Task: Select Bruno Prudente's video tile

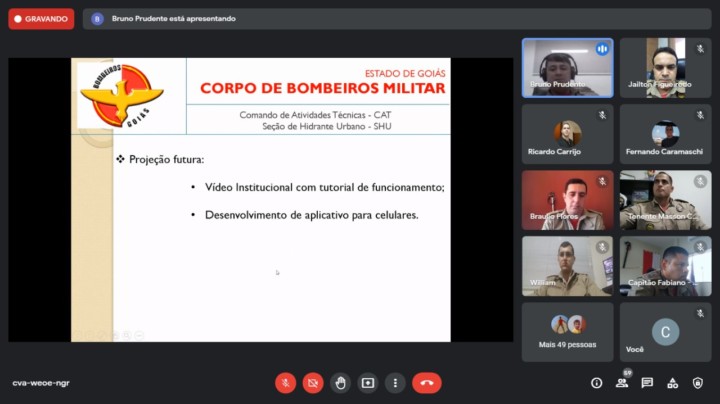Action: tap(568, 67)
